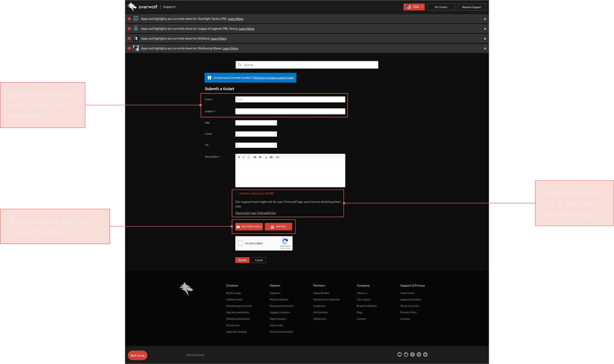The width and height of the screenshot is (614, 364).
Task: Check the I'm not a robot box
Action: tap(240, 243)
